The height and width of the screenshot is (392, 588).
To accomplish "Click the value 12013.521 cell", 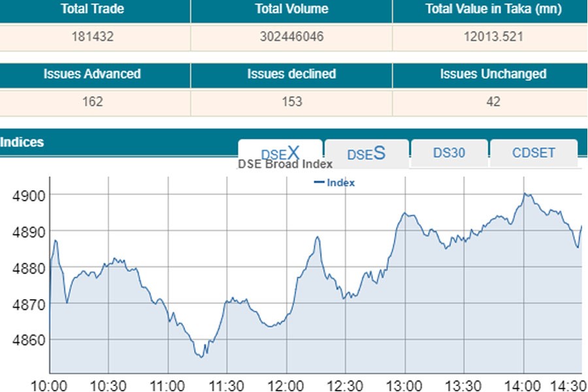I will (493, 37).
